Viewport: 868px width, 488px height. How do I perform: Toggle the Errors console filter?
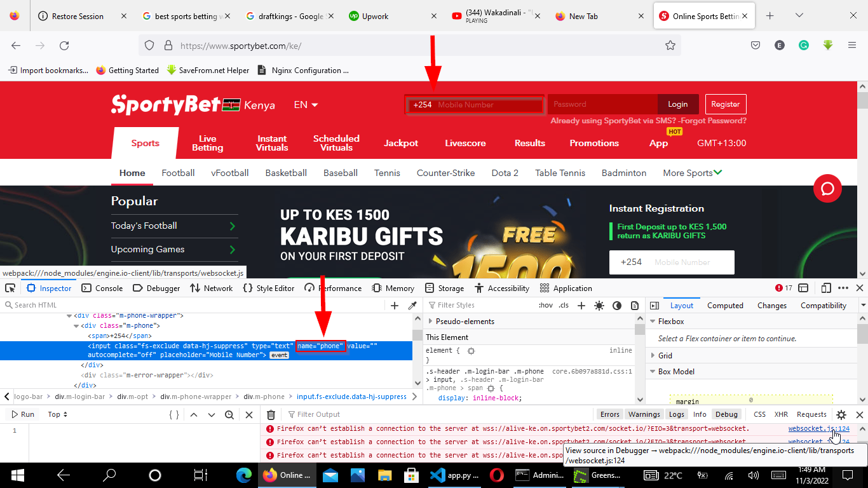click(610, 414)
